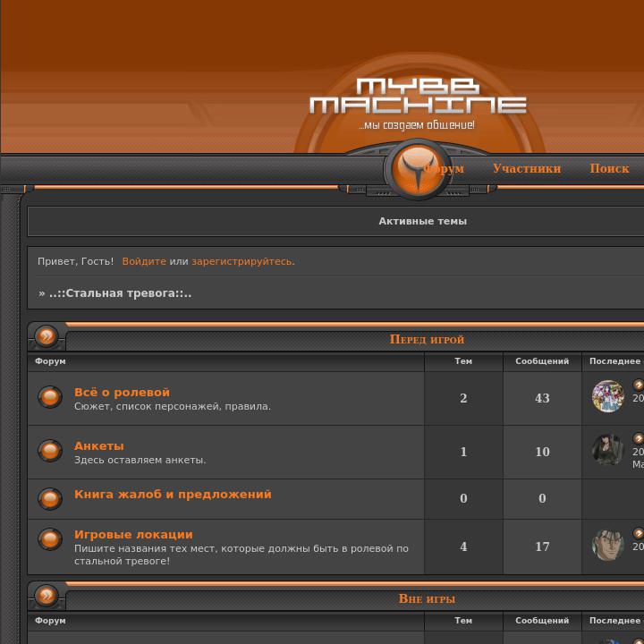The image size is (644, 644).
Task: Open the Поиск navigation link
Action: click(609, 168)
